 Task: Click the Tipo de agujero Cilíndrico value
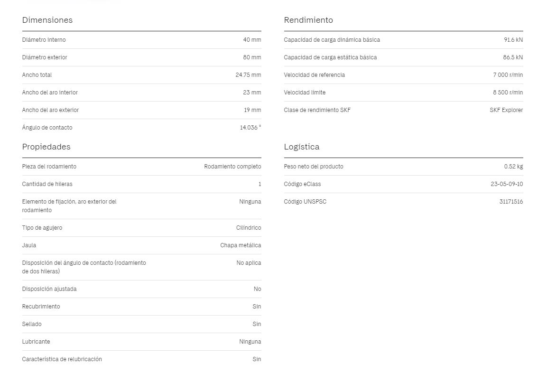click(x=249, y=228)
